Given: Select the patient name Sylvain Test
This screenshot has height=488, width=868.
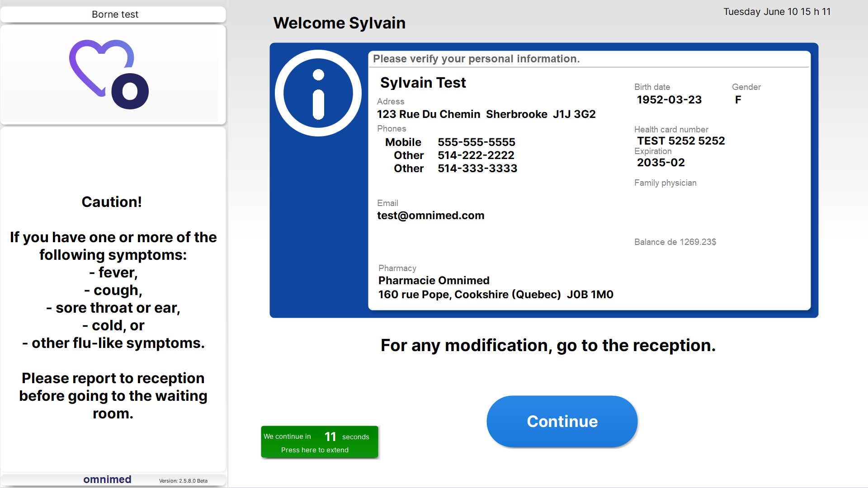Looking at the screenshot, I should pos(423,83).
